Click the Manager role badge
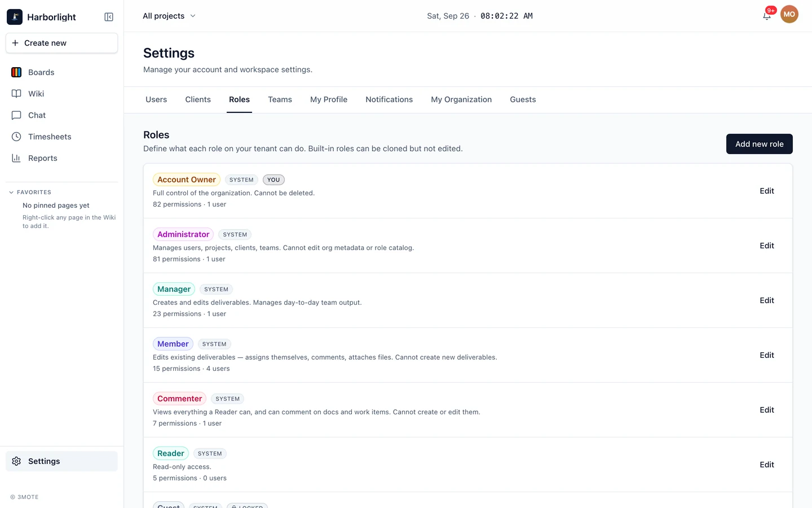The image size is (812, 508). [174, 289]
